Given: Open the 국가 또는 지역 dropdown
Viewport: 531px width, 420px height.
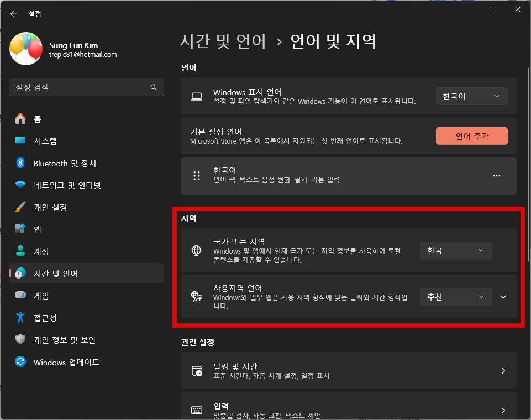Looking at the screenshot, I should (456, 250).
